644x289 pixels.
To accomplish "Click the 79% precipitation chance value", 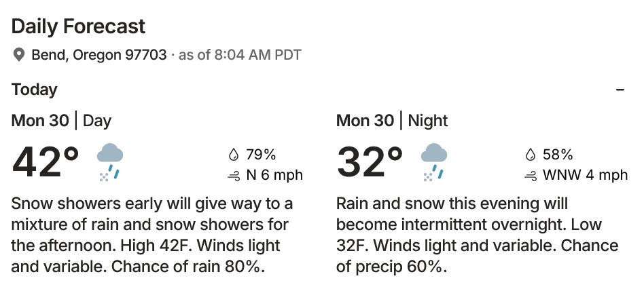I will pos(261,155).
